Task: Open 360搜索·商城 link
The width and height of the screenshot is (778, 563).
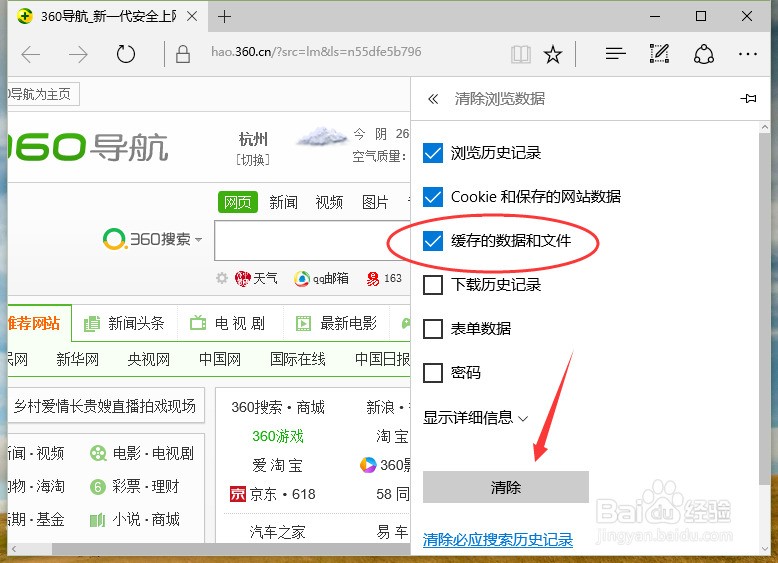Action: [278, 407]
